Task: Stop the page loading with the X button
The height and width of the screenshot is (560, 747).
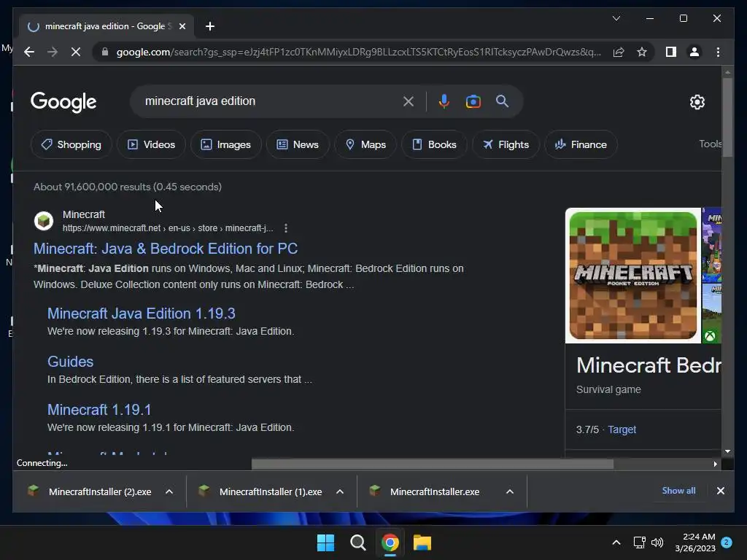Action: point(76,52)
